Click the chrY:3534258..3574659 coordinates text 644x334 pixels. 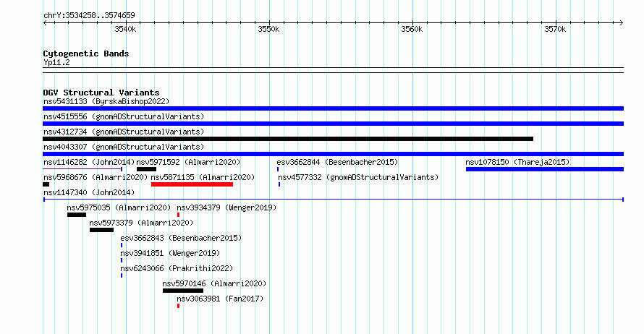pos(89,16)
